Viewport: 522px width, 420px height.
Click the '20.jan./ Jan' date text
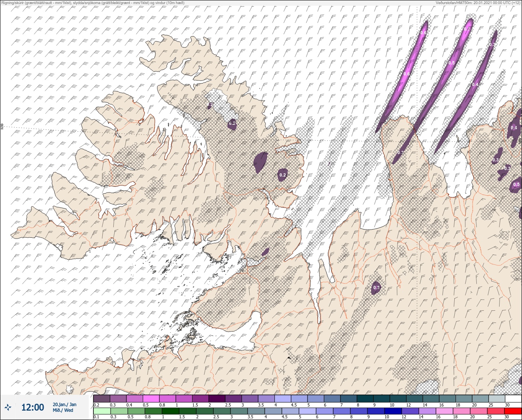coord(64,404)
